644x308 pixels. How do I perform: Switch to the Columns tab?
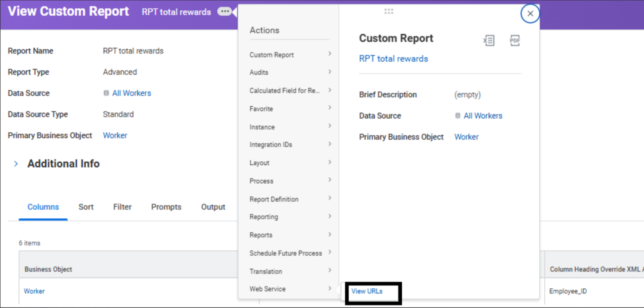pos(43,207)
